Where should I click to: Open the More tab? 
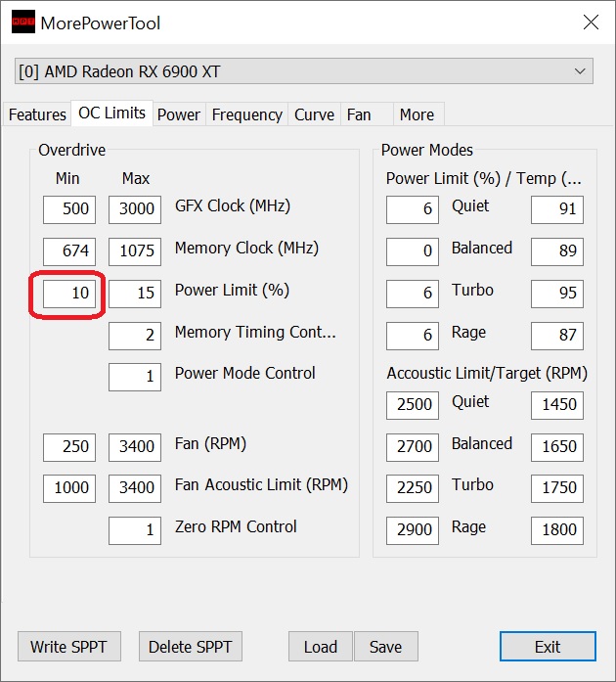click(418, 114)
